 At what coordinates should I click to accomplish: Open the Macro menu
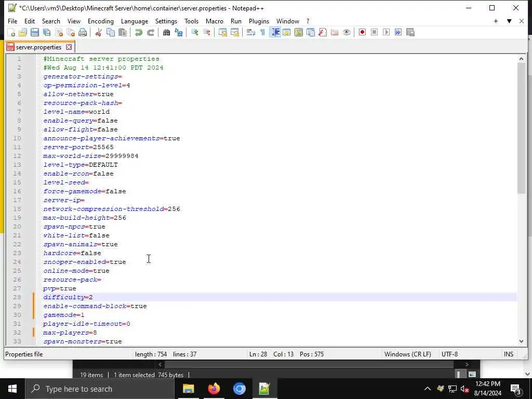click(215, 21)
